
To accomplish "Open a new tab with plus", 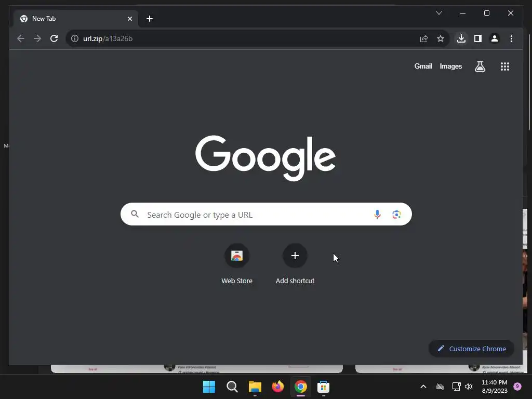I will (x=150, y=19).
